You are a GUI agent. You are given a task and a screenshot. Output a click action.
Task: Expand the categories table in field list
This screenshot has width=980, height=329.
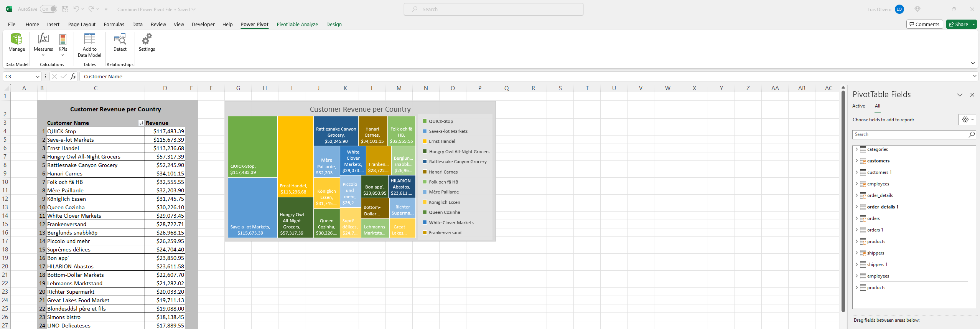click(x=856, y=149)
